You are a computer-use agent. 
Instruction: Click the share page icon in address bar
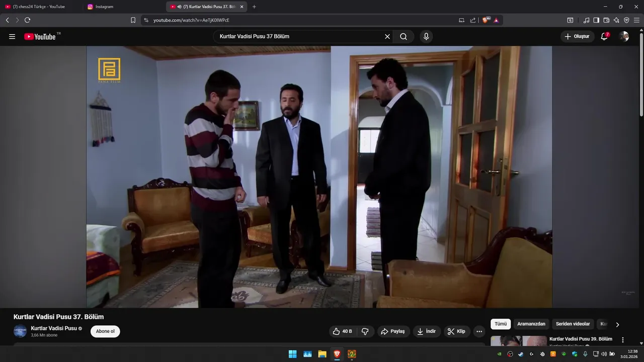[x=473, y=20]
